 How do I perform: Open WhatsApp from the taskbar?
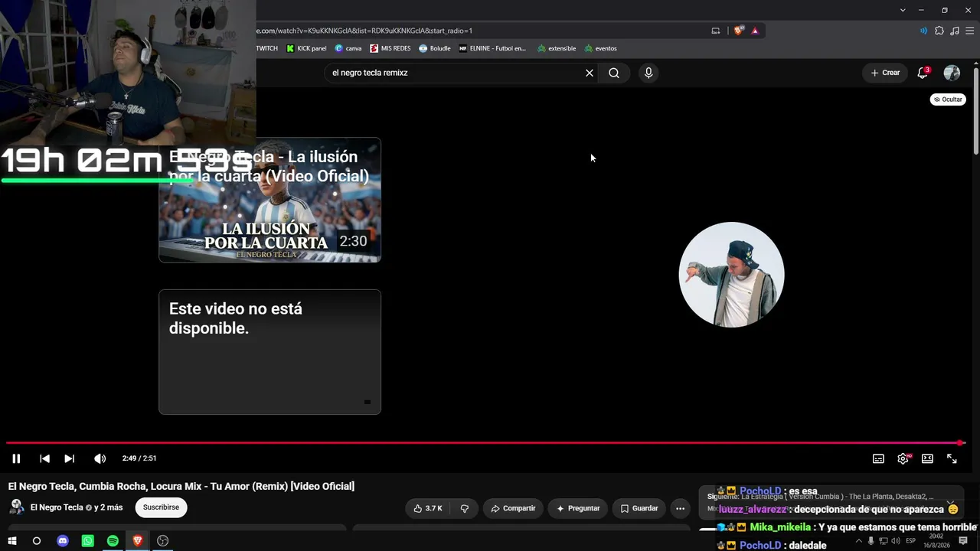point(88,541)
